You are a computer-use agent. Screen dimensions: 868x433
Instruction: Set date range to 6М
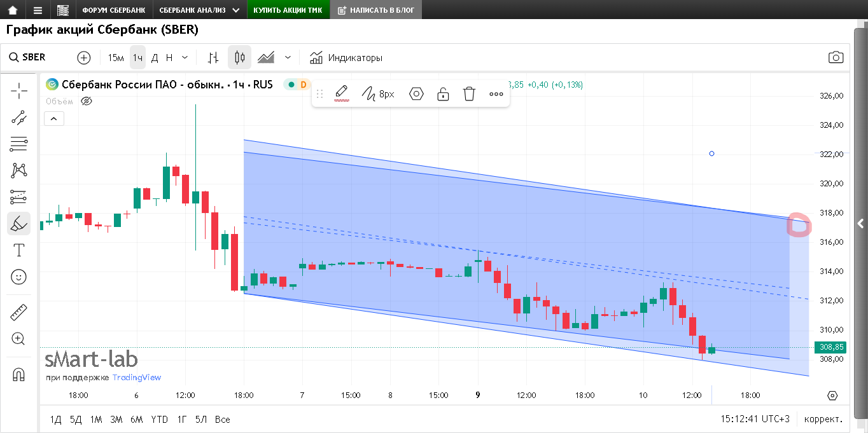tap(136, 420)
